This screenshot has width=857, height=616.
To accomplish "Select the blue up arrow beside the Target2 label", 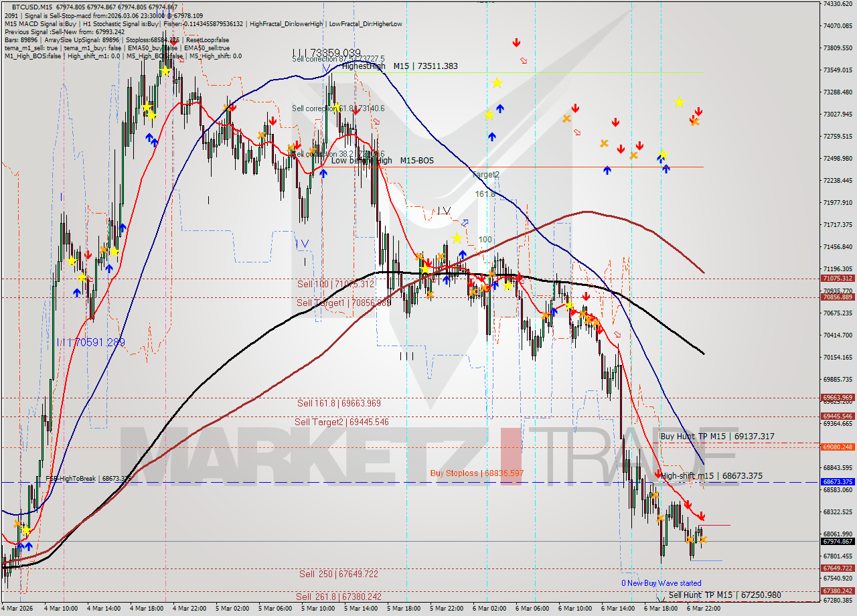I will tap(492, 137).
